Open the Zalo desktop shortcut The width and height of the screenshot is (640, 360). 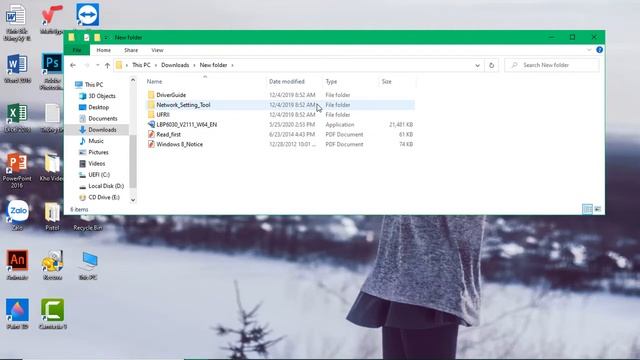[17, 215]
